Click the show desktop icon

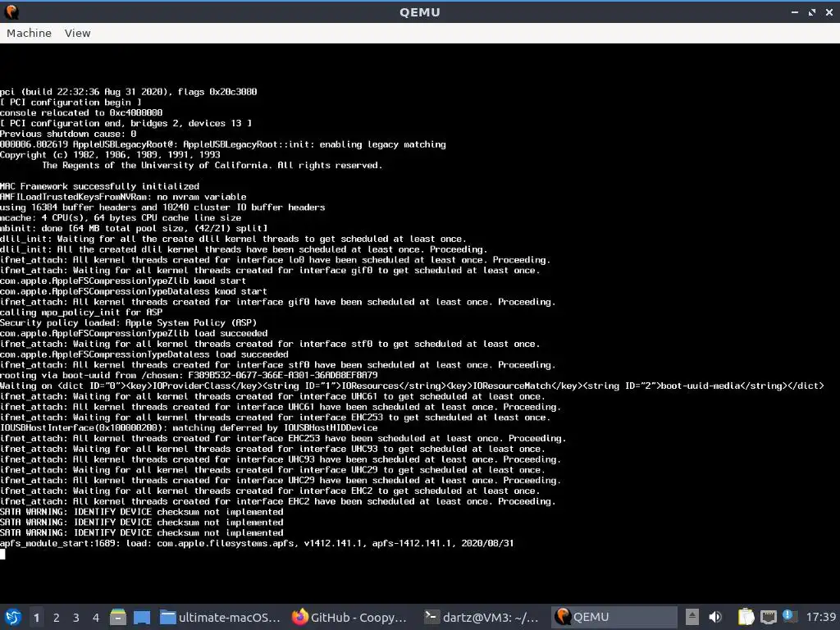pos(142,617)
